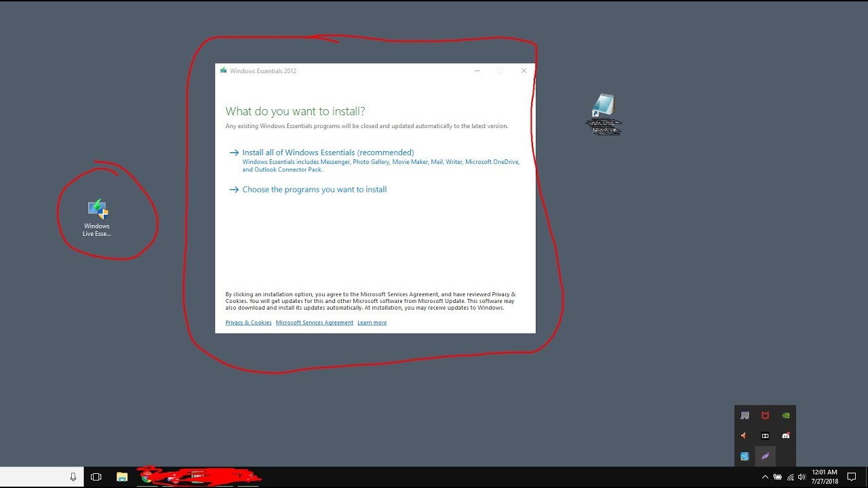Open Google Chrome from the taskbar

(146, 477)
